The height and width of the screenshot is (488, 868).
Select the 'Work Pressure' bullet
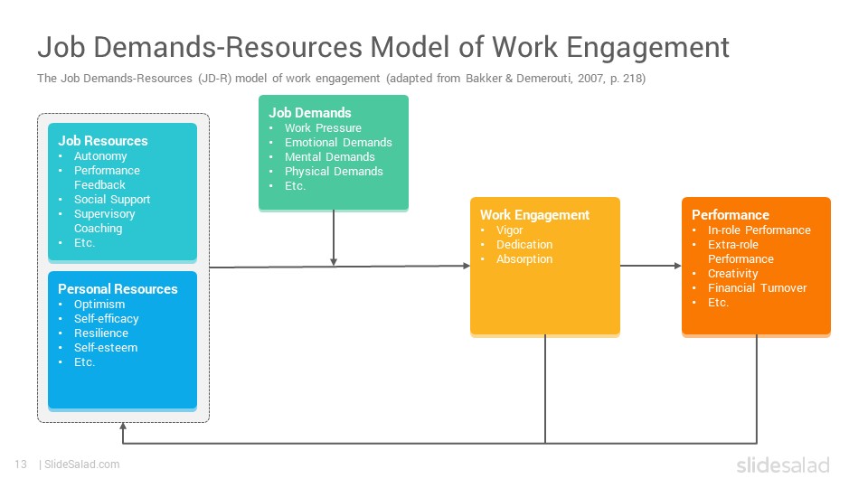(324, 127)
